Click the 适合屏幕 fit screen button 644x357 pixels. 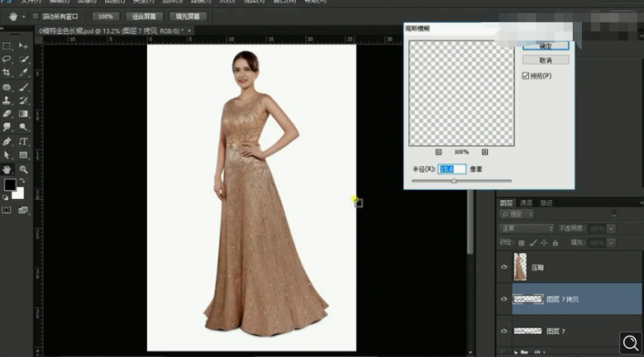point(144,16)
